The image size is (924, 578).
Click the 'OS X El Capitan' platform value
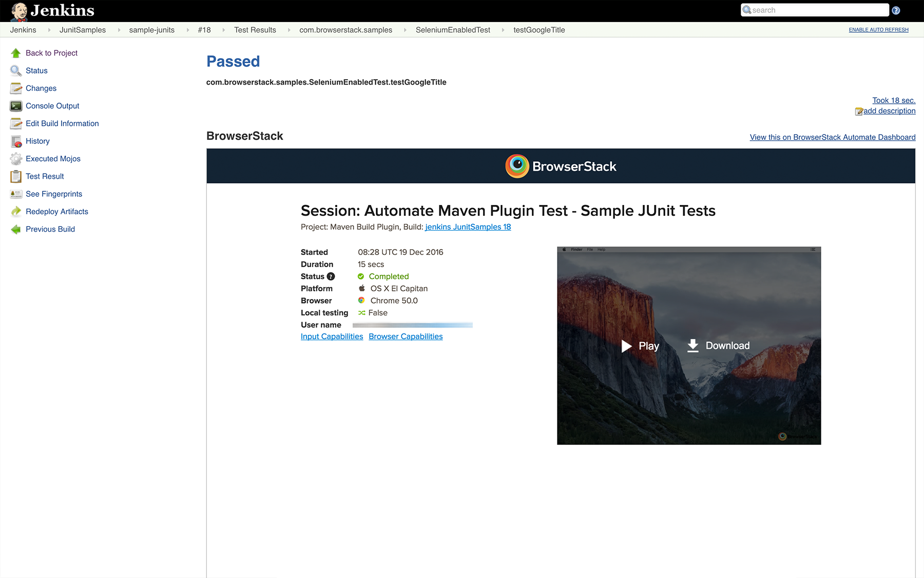click(x=399, y=289)
